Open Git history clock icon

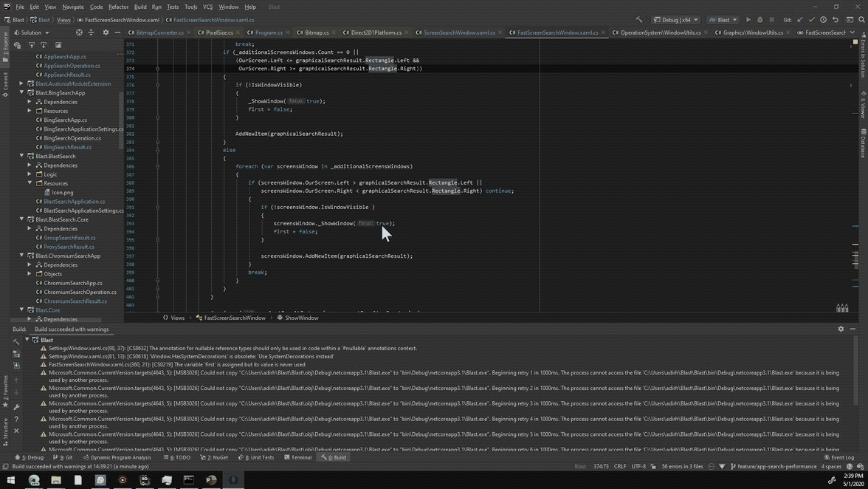pos(823,20)
